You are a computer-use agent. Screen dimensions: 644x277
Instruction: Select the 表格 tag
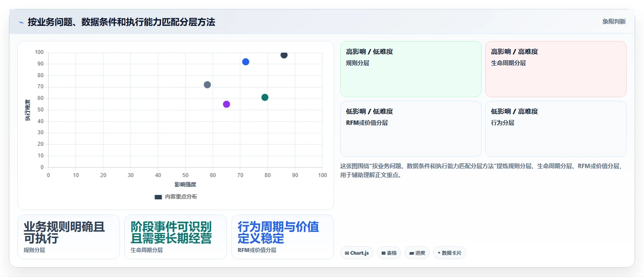click(x=389, y=253)
